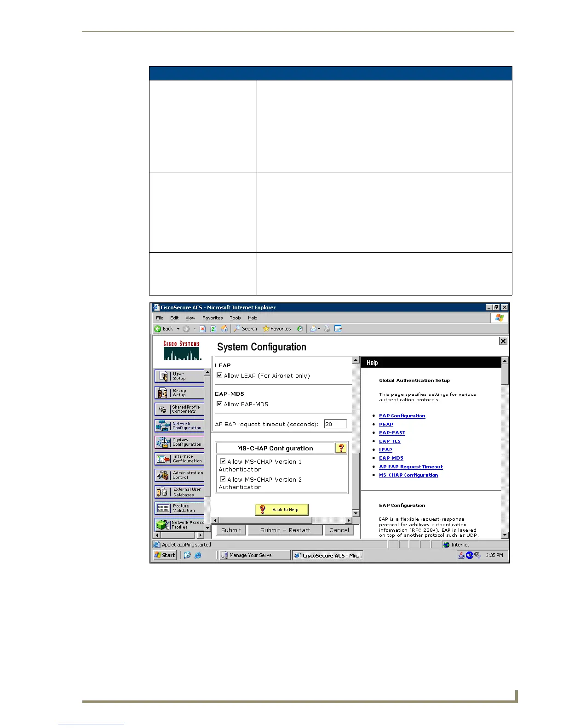Click MS-CHAP Configuration question mark help icon

[341, 448]
